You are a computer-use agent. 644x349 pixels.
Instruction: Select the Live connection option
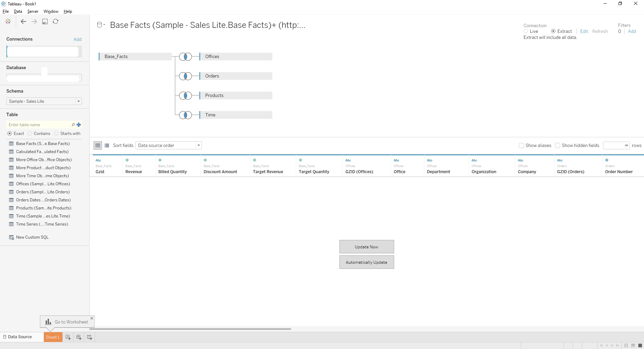coord(526,31)
